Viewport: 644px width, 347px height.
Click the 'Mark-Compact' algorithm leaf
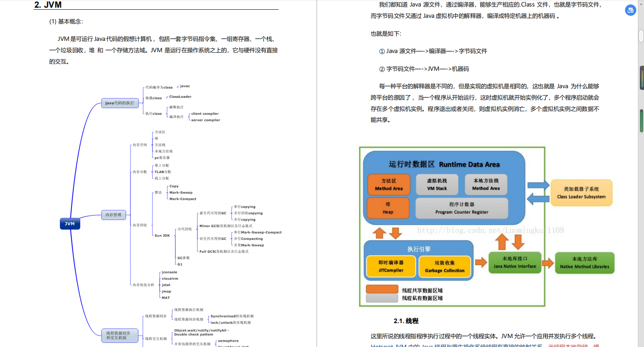coord(183,199)
